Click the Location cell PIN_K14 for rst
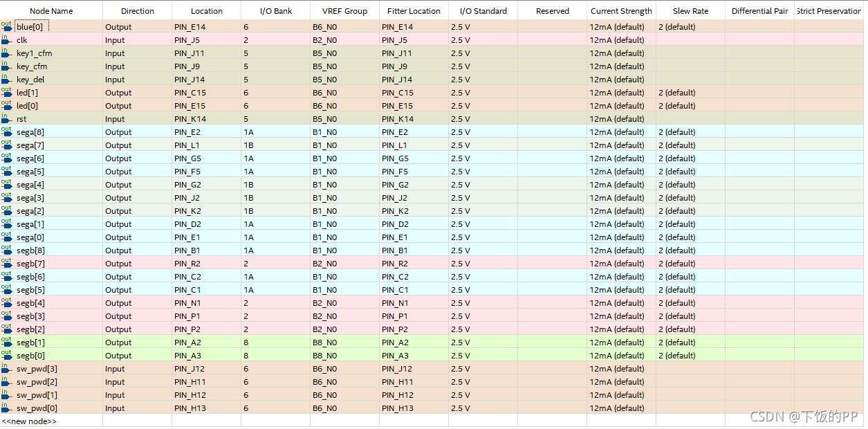868x429 pixels. (207, 119)
